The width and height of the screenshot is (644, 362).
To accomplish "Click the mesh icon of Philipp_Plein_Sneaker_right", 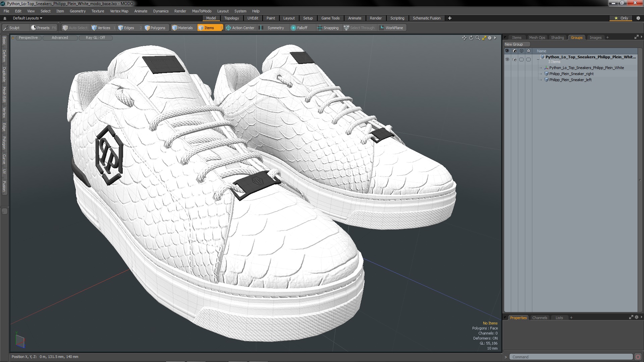I will point(546,74).
